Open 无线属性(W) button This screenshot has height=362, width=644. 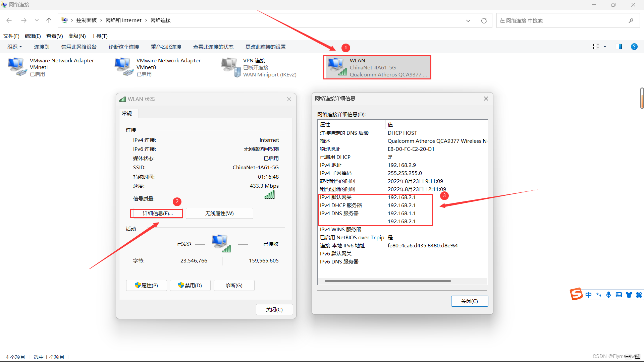coord(219,214)
